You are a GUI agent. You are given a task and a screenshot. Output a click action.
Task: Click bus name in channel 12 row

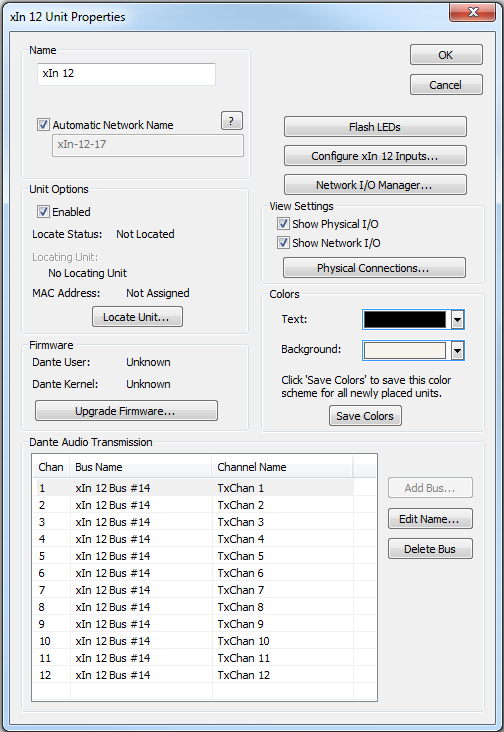(x=113, y=675)
